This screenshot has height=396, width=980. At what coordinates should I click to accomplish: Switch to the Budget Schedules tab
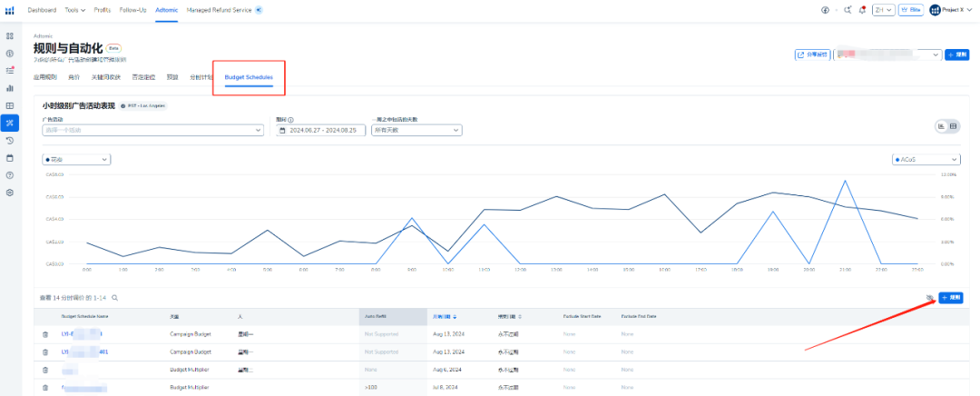click(x=249, y=77)
